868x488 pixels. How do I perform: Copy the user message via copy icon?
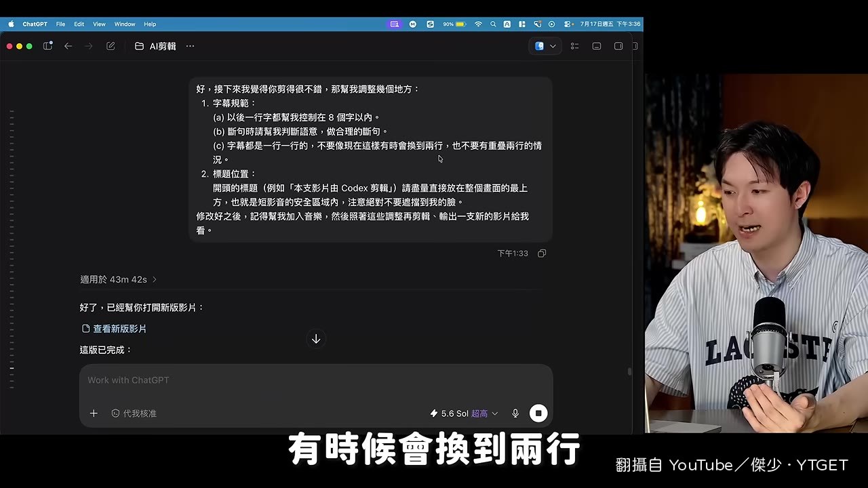pos(542,253)
